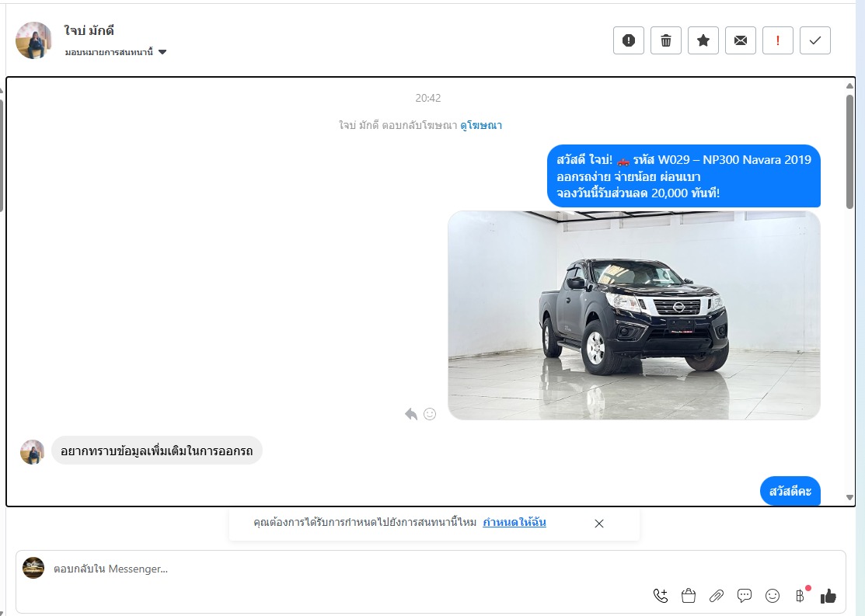The image size is (865, 616).
Task: Open the Navara truck photo
Action: click(633, 315)
